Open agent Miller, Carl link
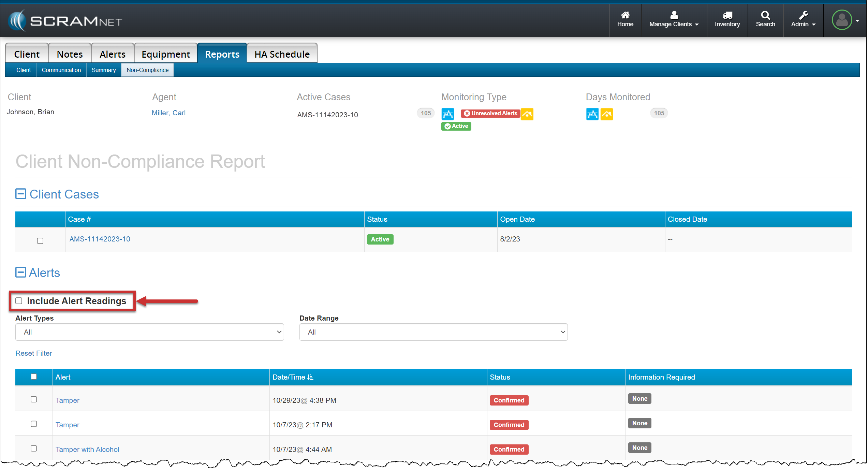This screenshot has width=868, height=471. 168,113
